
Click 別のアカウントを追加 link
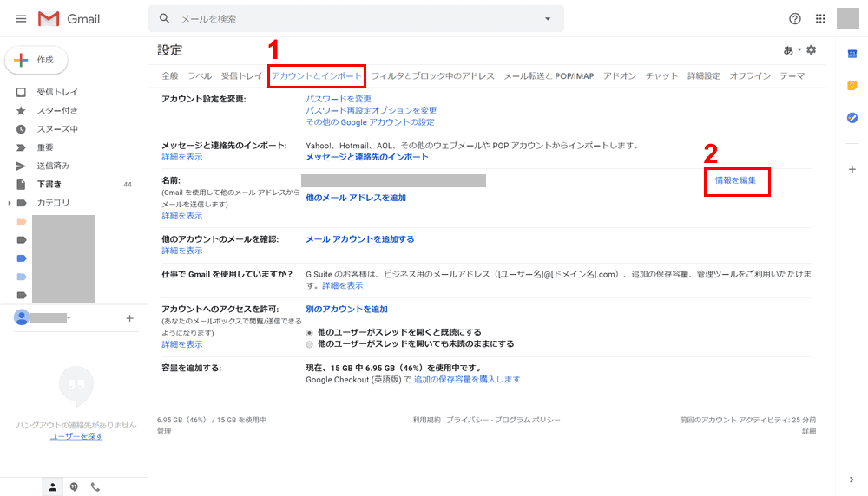346,309
